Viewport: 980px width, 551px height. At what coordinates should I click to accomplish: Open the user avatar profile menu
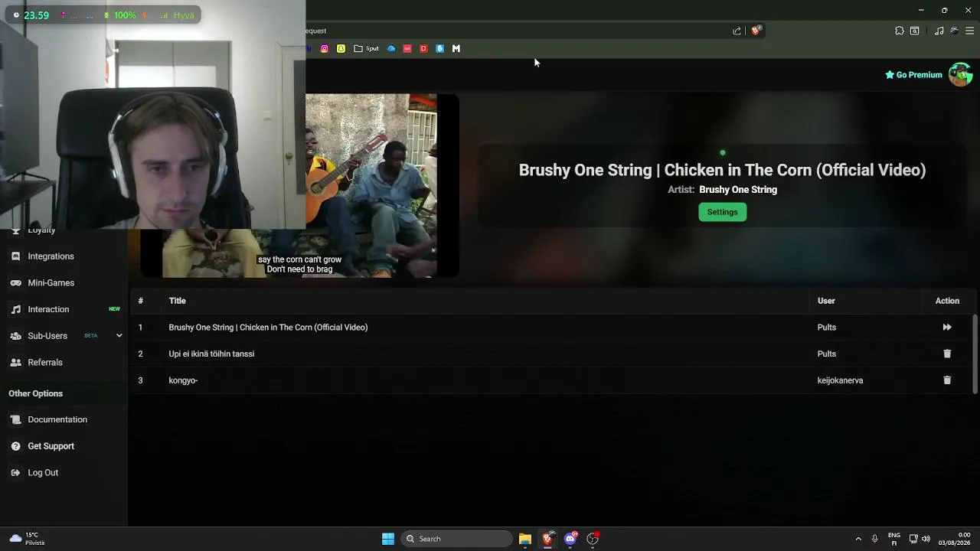pyautogui.click(x=960, y=75)
